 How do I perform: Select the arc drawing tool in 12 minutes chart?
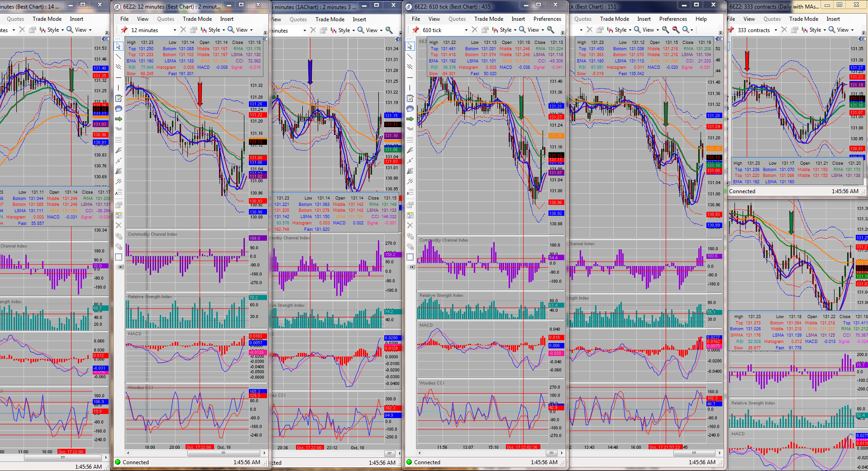(119, 129)
